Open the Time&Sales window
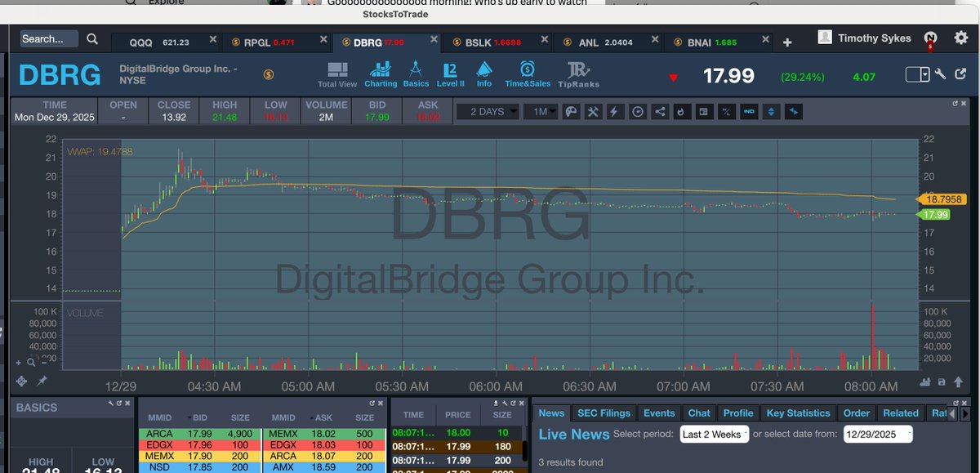The height and width of the screenshot is (473, 980). [x=528, y=74]
